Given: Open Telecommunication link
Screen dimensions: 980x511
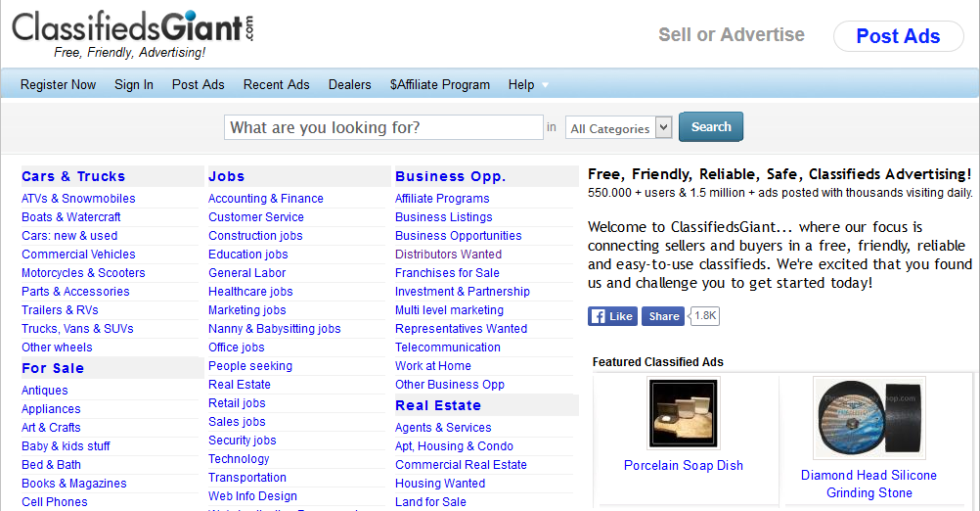Looking at the screenshot, I should [x=448, y=348].
